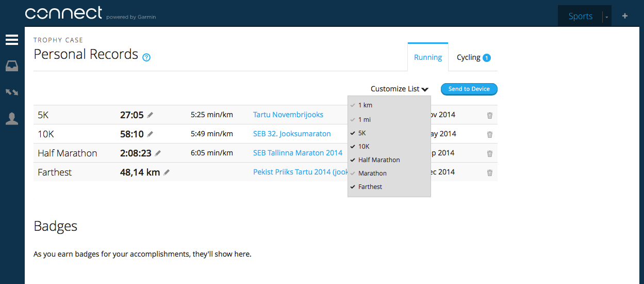644x284 pixels.
Task: Enable the 1 km record option
Action: pyautogui.click(x=365, y=105)
